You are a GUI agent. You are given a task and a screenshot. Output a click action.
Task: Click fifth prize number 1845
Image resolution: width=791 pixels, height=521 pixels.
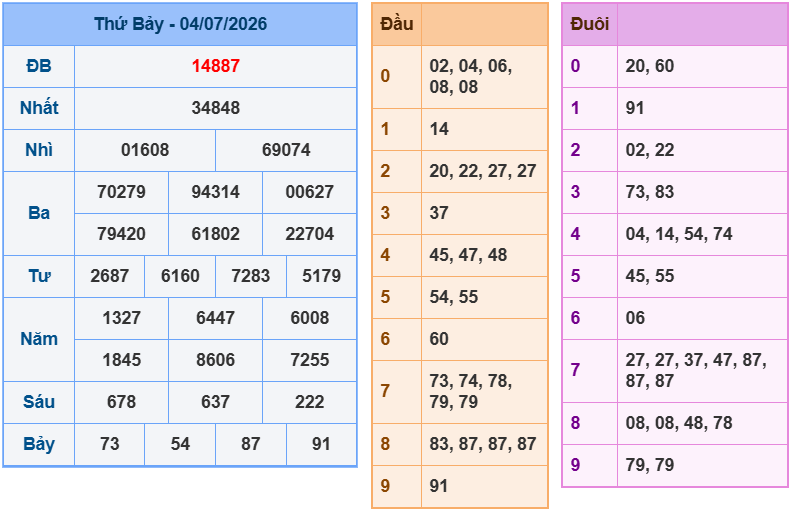click(x=121, y=360)
